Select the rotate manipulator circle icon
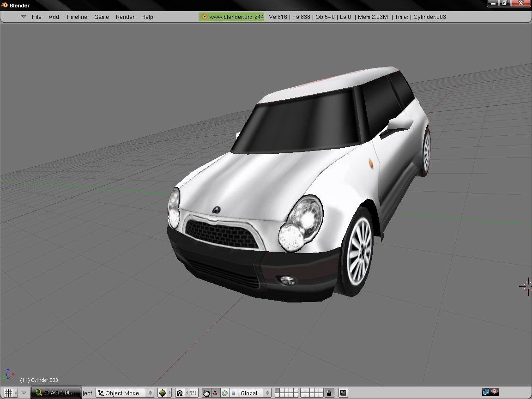The image size is (532, 399). click(x=224, y=393)
